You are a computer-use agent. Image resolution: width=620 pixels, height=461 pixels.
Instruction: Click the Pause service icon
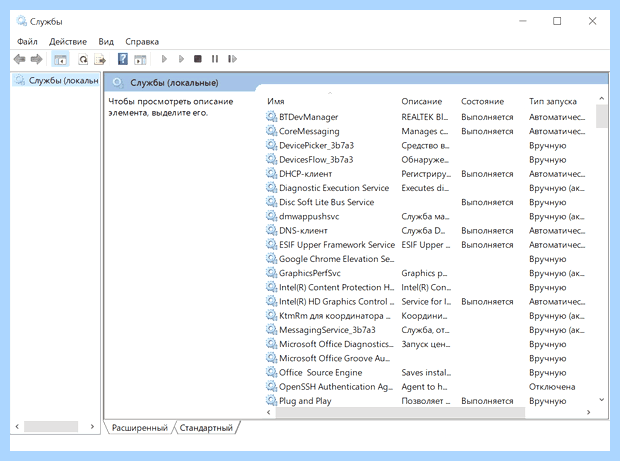point(215,59)
